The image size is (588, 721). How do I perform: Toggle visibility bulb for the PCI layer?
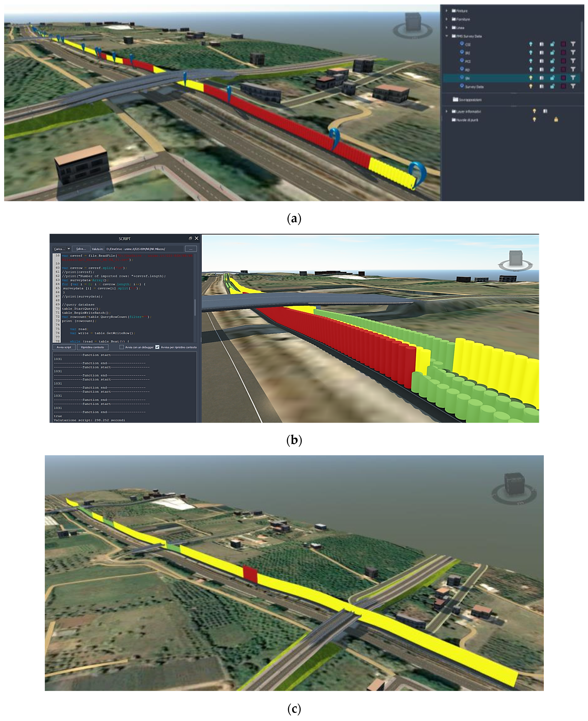click(531, 61)
